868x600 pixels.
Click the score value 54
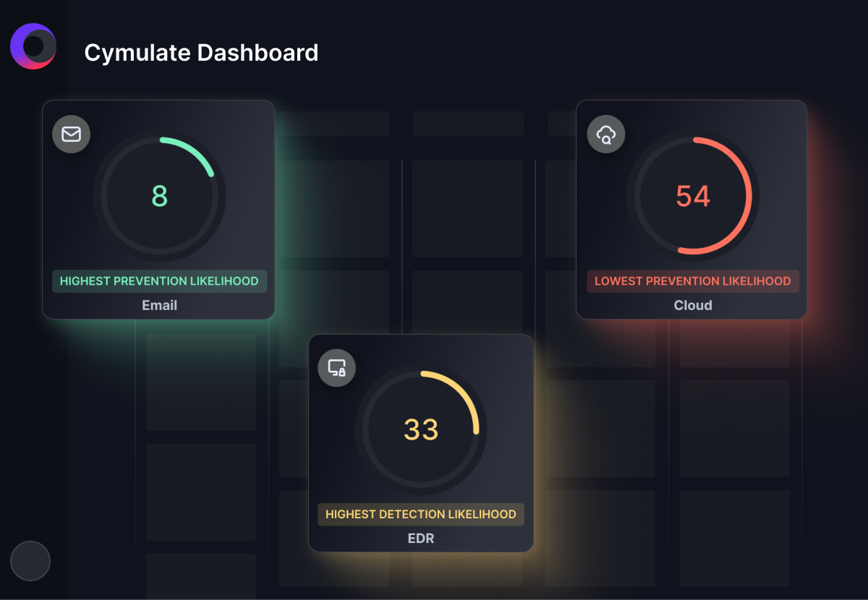coord(693,196)
